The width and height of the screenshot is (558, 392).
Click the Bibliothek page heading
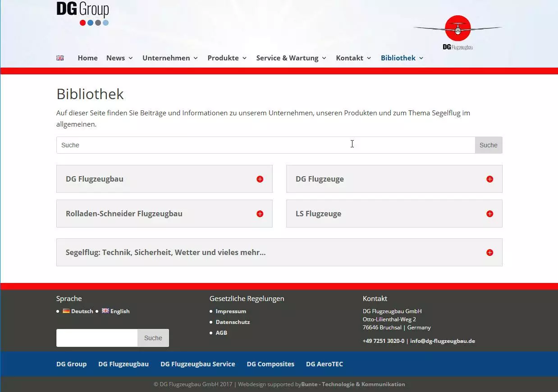pyautogui.click(x=90, y=94)
